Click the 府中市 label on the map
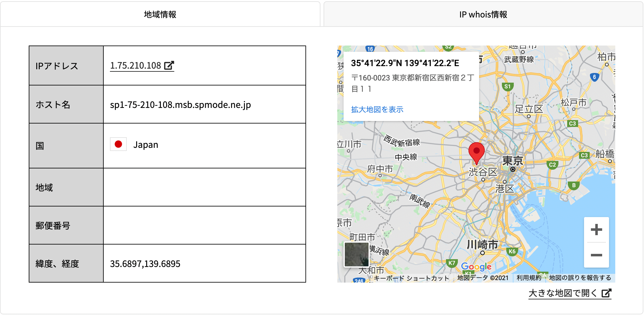This screenshot has height=315, width=644. (380, 169)
